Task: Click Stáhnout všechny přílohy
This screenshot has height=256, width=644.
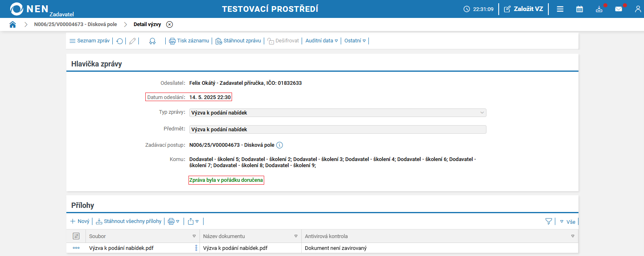Action: click(129, 221)
